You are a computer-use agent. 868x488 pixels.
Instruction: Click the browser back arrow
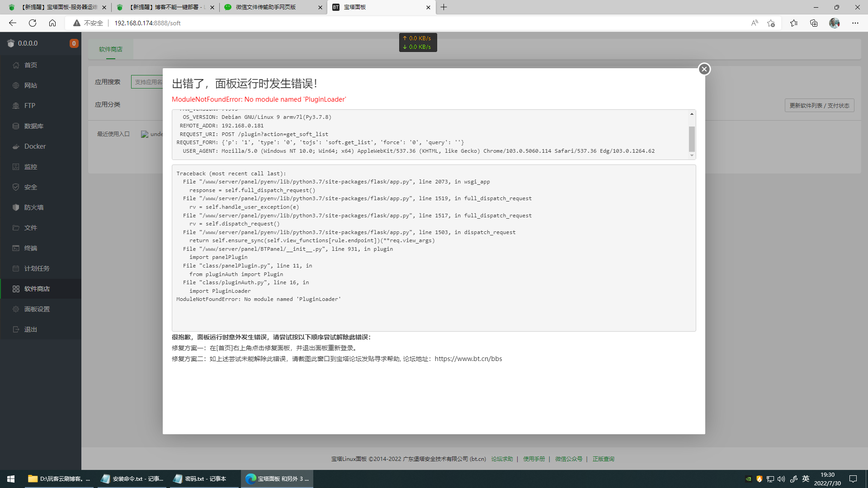pyautogui.click(x=13, y=23)
